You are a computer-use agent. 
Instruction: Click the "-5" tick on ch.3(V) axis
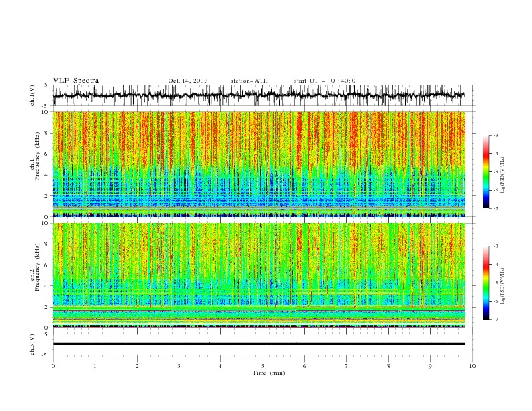coord(45,355)
